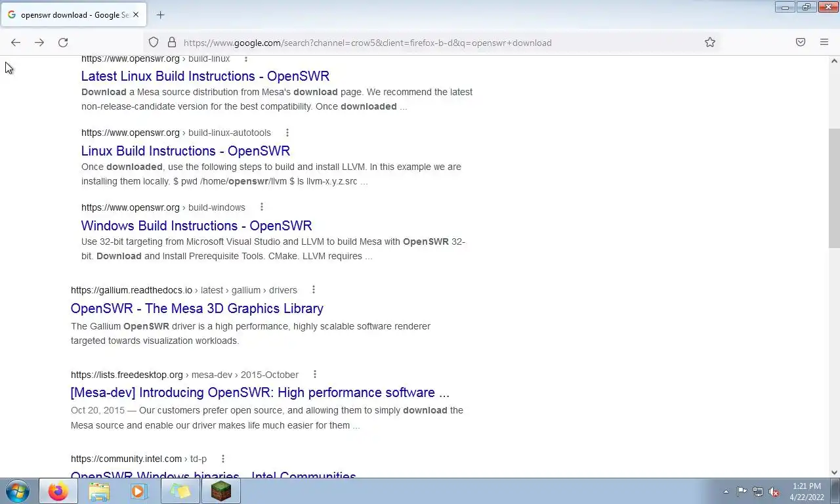Click the https://www.openswr.org › build-linux-autotools text

tap(176, 133)
